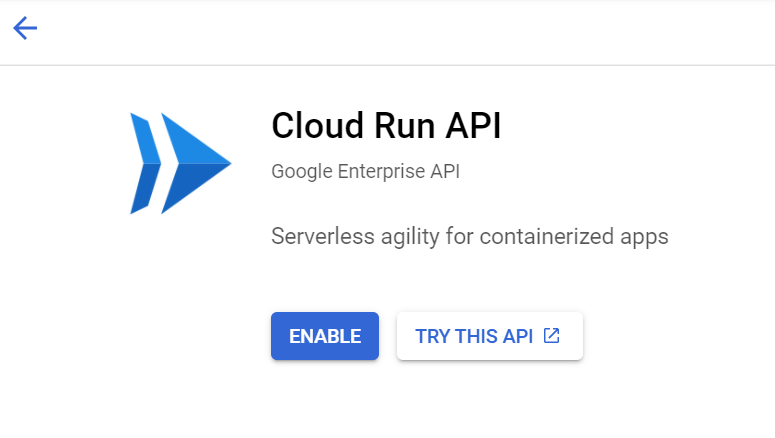Enable the Cloud Run API
Viewport: 775px width, 438px height.
pyautogui.click(x=325, y=336)
